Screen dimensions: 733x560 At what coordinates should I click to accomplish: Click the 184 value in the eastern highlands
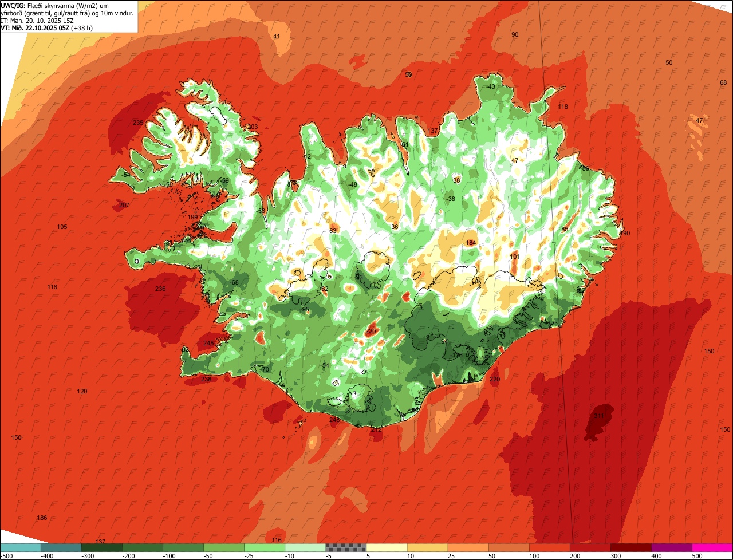click(471, 243)
